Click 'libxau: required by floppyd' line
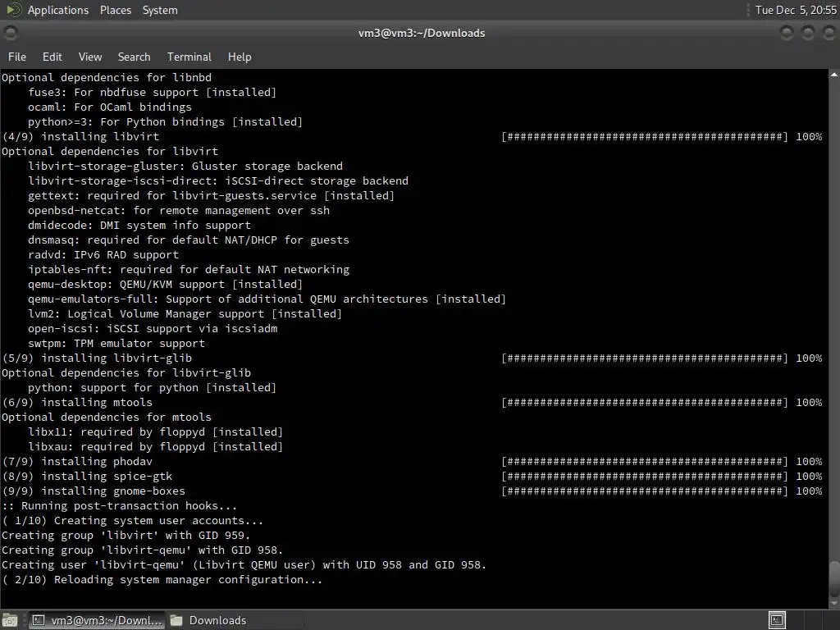 point(155,447)
